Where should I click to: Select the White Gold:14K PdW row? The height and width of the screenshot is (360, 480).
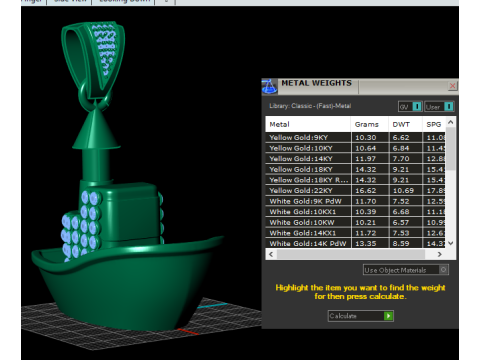355,243
